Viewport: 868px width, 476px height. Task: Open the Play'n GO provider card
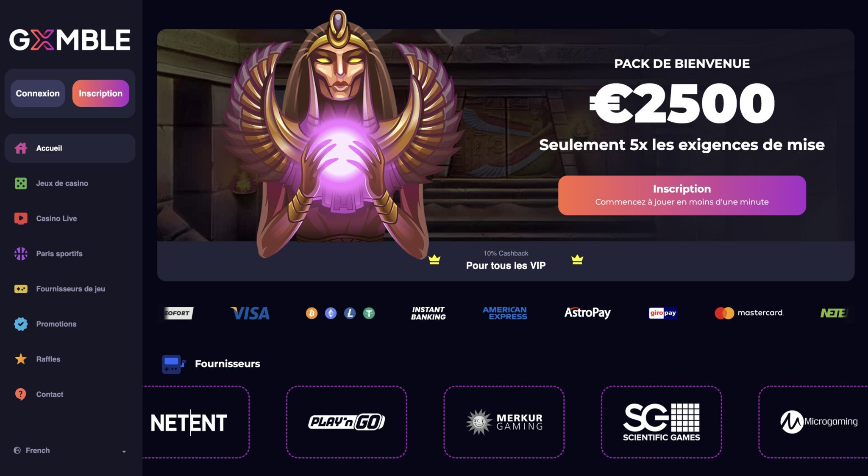(347, 422)
